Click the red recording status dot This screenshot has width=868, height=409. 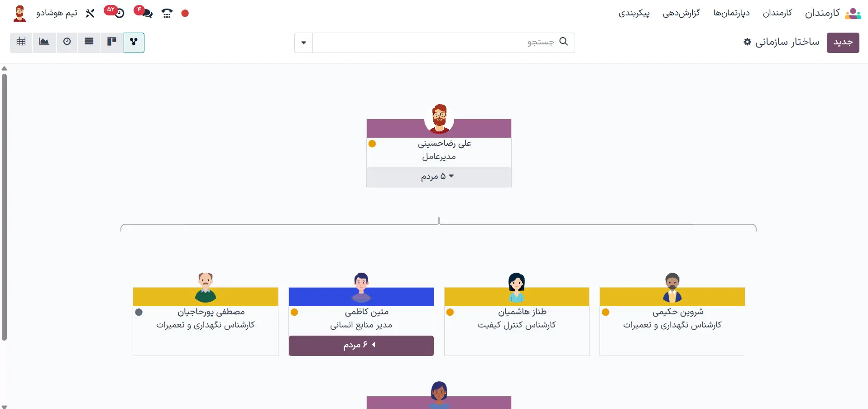tap(185, 13)
